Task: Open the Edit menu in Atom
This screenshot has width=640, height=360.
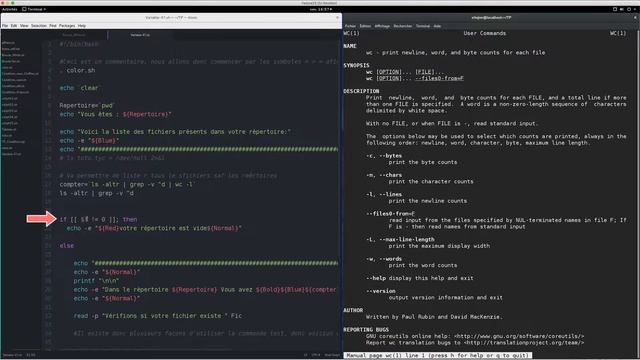Action: (14, 26)
